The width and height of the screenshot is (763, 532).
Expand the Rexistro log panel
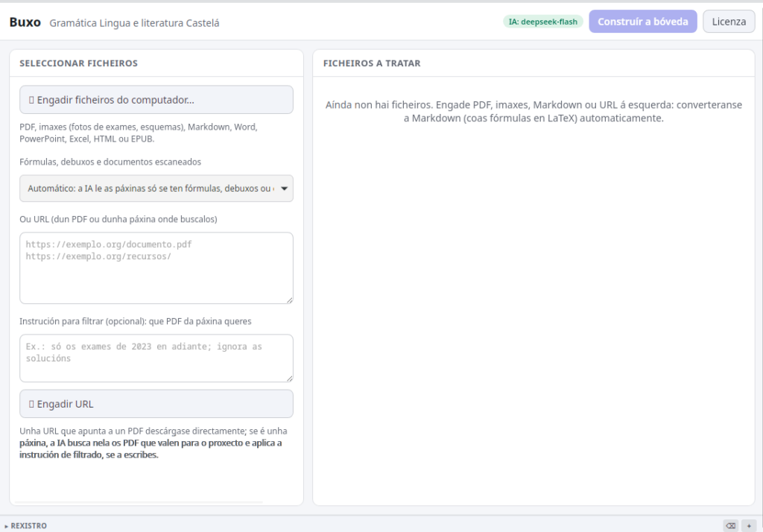click(x=26, y=526)
